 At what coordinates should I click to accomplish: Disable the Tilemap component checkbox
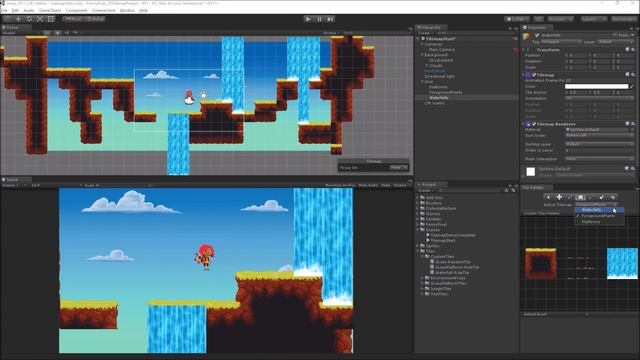[x=534, y=75]
